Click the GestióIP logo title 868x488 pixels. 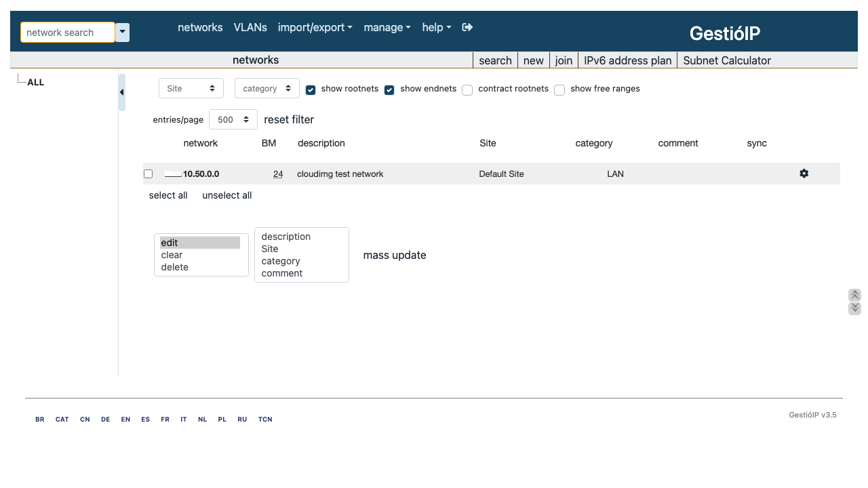[725, 33]
